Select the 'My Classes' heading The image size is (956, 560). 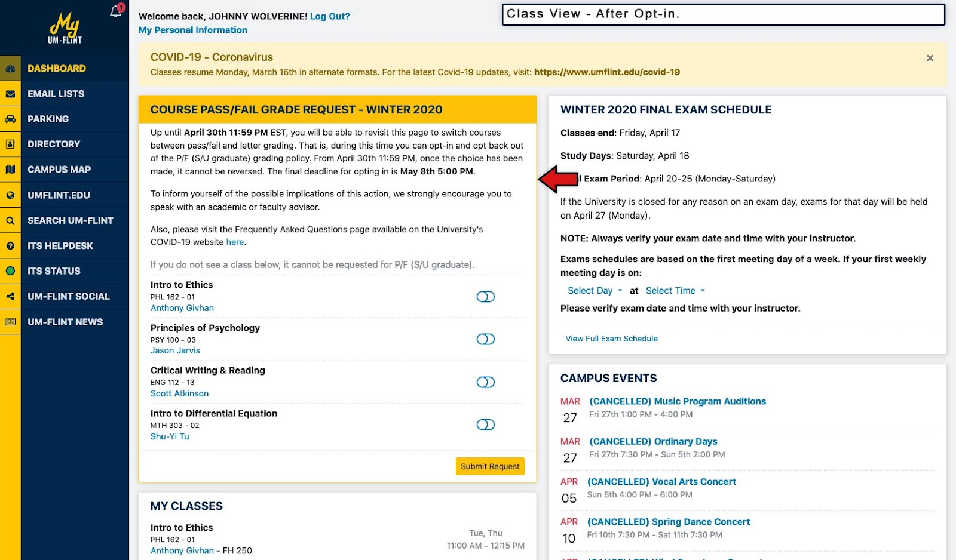coord(186,506)
